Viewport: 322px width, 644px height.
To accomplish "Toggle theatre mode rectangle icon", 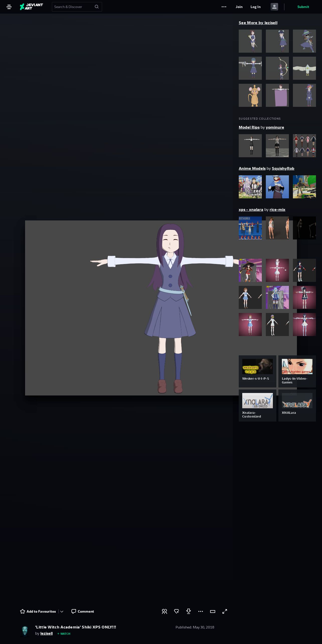I will point(213,611).
